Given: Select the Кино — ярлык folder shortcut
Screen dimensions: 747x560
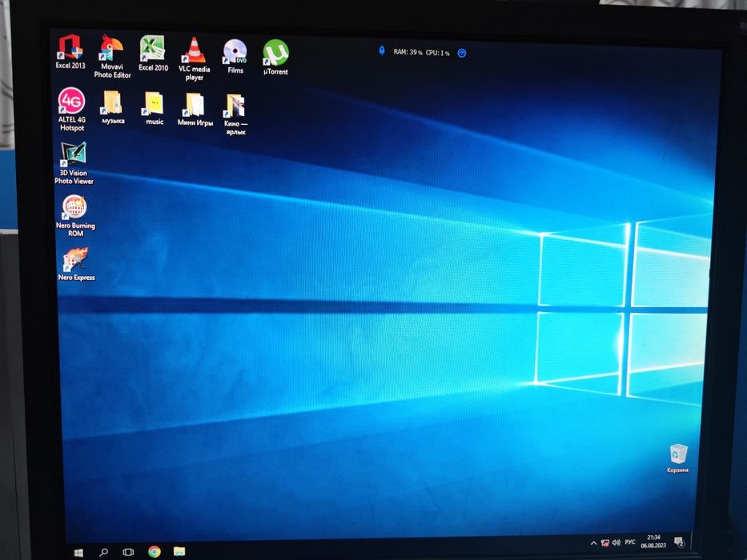Looking at the screenshot, I should click(x=235, y=114).
